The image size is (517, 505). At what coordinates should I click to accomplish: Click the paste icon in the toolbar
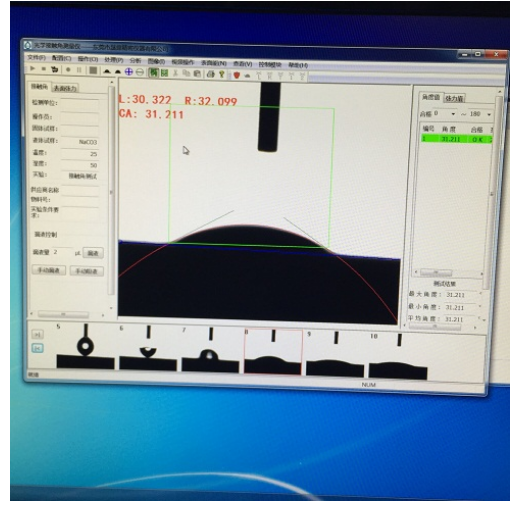pyautogui.click(x=197, y=74)
